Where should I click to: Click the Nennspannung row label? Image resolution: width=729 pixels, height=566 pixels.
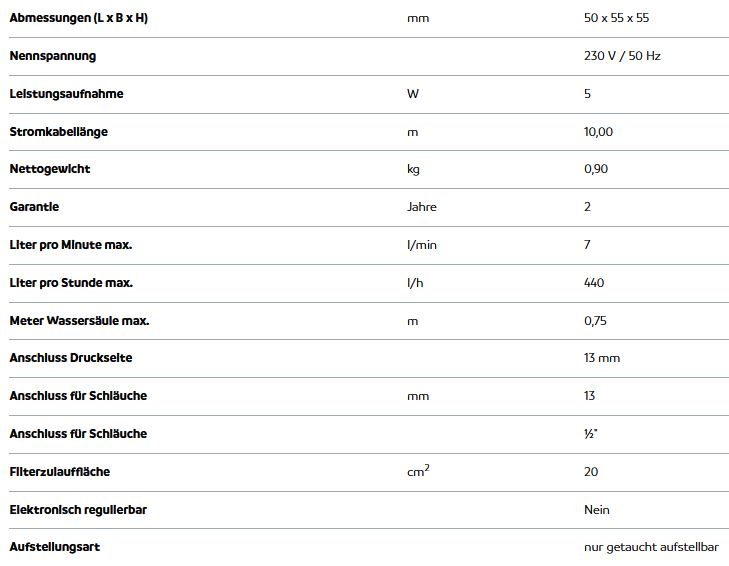[53, 56]
